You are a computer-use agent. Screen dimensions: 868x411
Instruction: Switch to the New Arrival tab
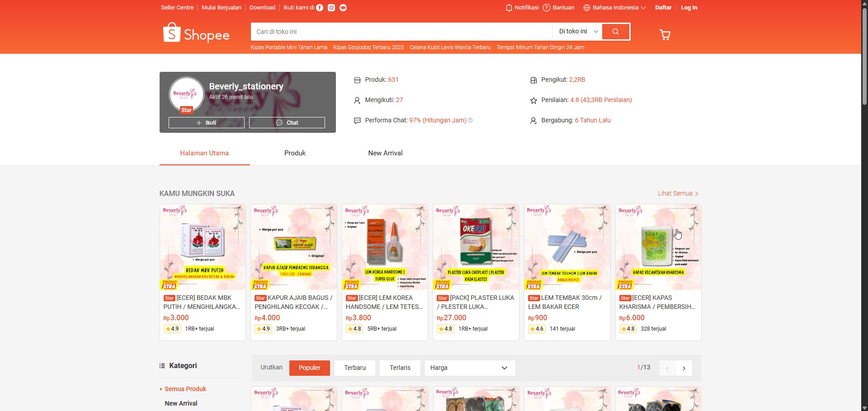386,153
